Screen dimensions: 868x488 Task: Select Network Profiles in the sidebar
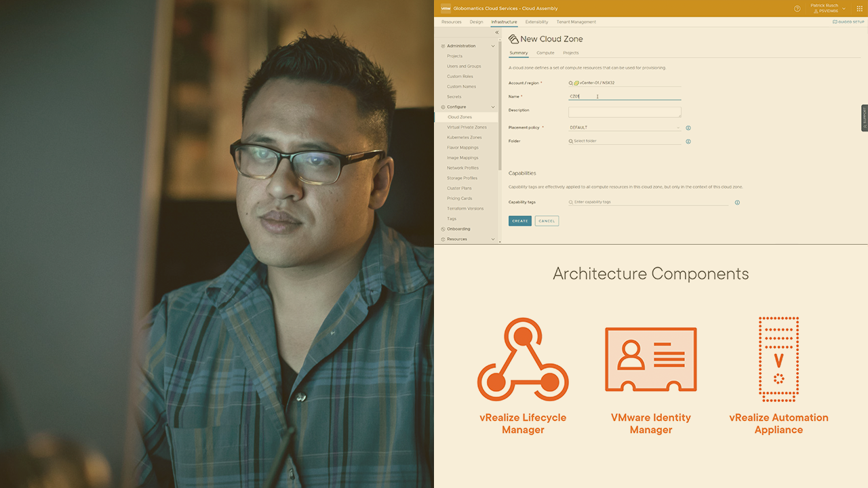[462, 168]
